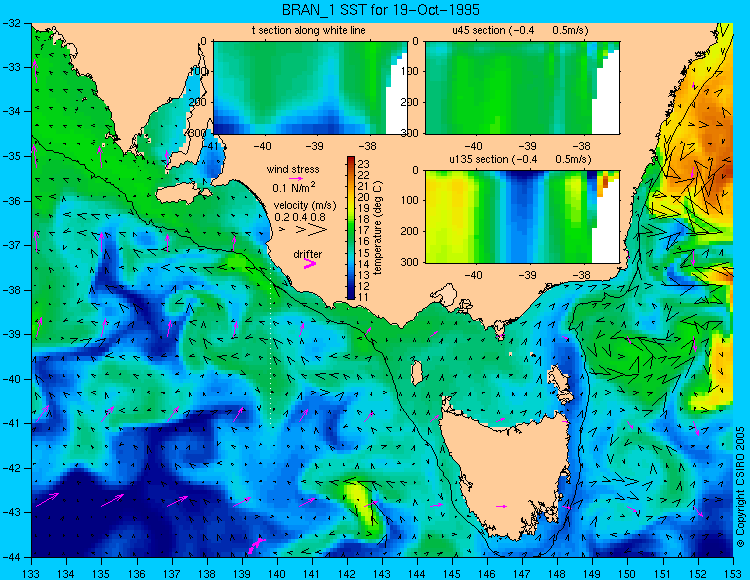This screenshot has width=750, height=580.
Task: Click the 'velocity (m/s)' legend label
Action: click(305, 206)
